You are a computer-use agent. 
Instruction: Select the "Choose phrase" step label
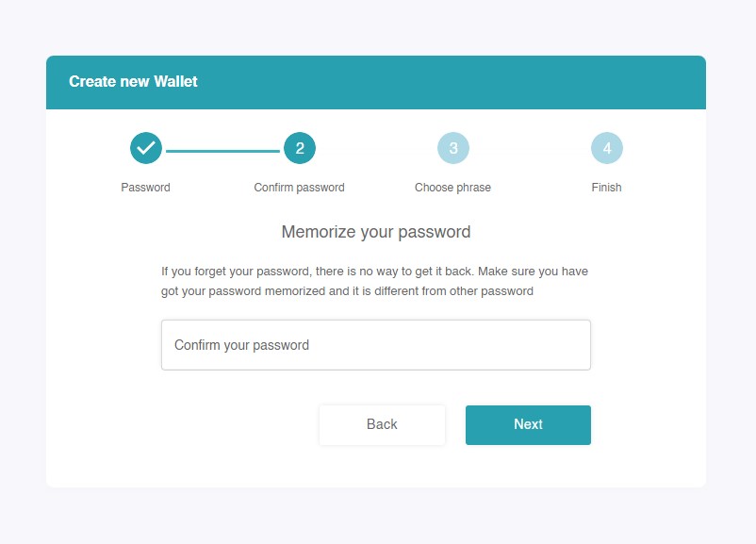pyautogui.click(x=452, y=188)
